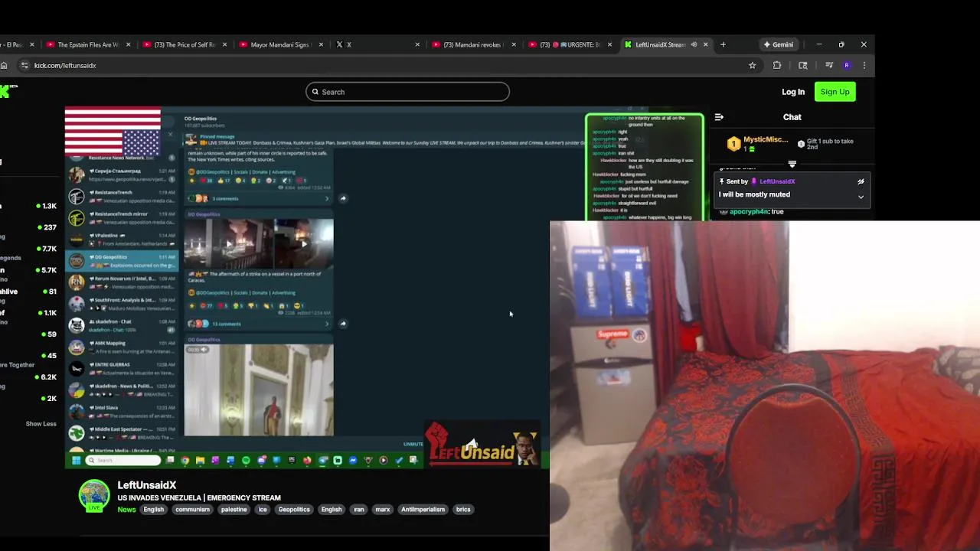Viewport: 980px width, 551px height.
Task: Expand the pinned message chevron
Action: (861, 197)
